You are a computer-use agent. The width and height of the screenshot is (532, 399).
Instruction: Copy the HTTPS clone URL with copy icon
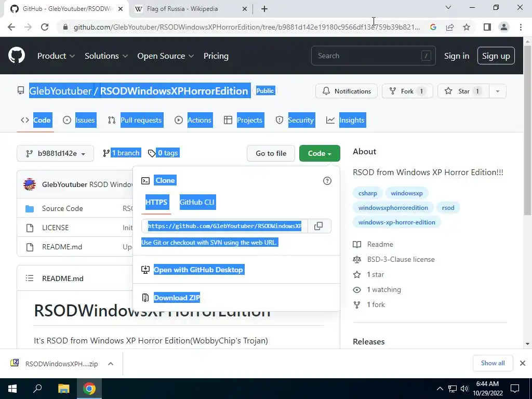318,226
